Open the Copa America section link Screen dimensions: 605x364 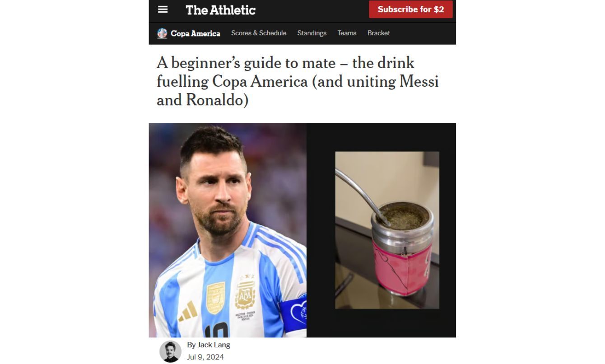(x=195, y=33)
